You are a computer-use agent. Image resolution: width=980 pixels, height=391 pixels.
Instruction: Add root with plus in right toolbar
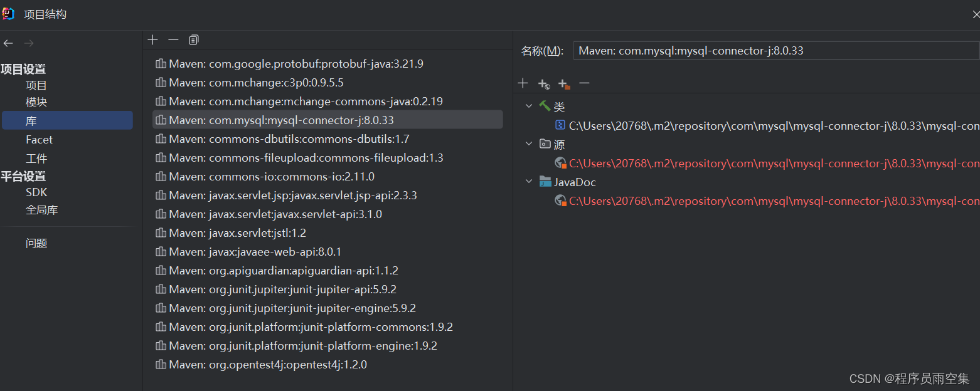click(x=523, y=83)
